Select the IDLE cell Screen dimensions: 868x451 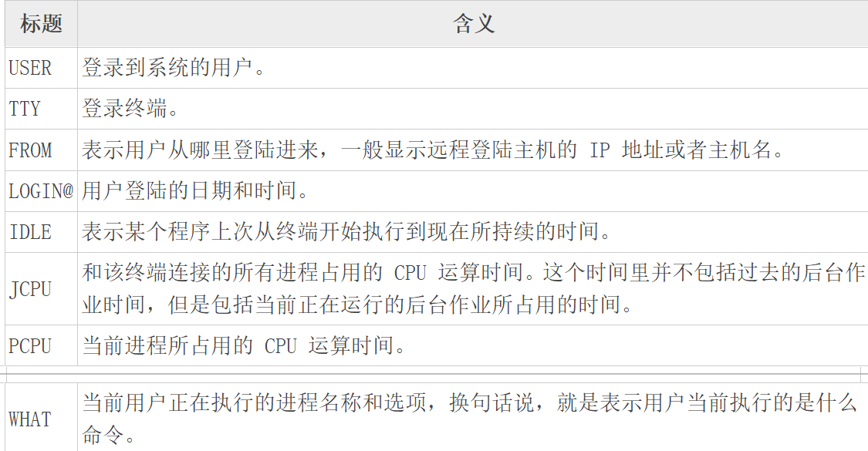coord(41,232)
